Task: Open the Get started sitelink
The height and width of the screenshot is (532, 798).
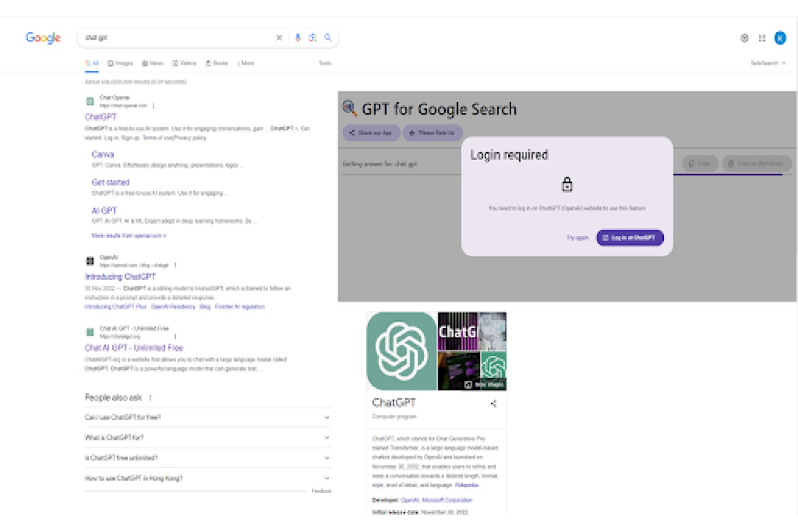Action: [111, 182]
